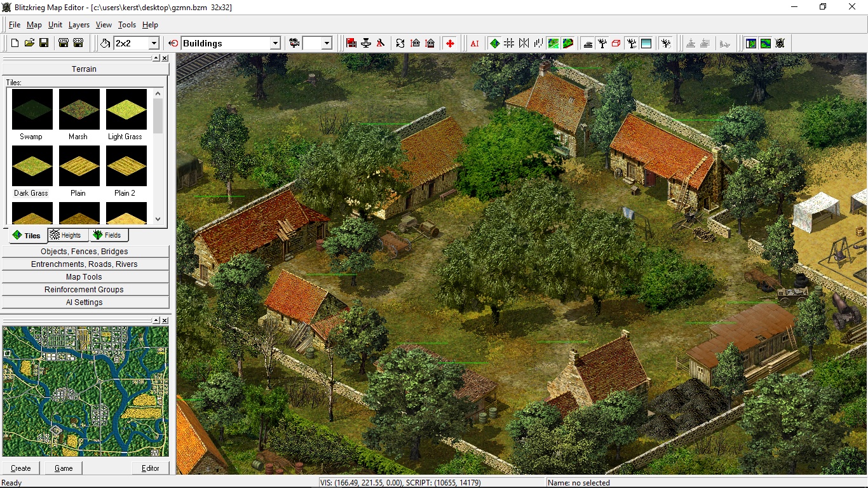Close the minimap panel with its X

(x=165, y=321)
